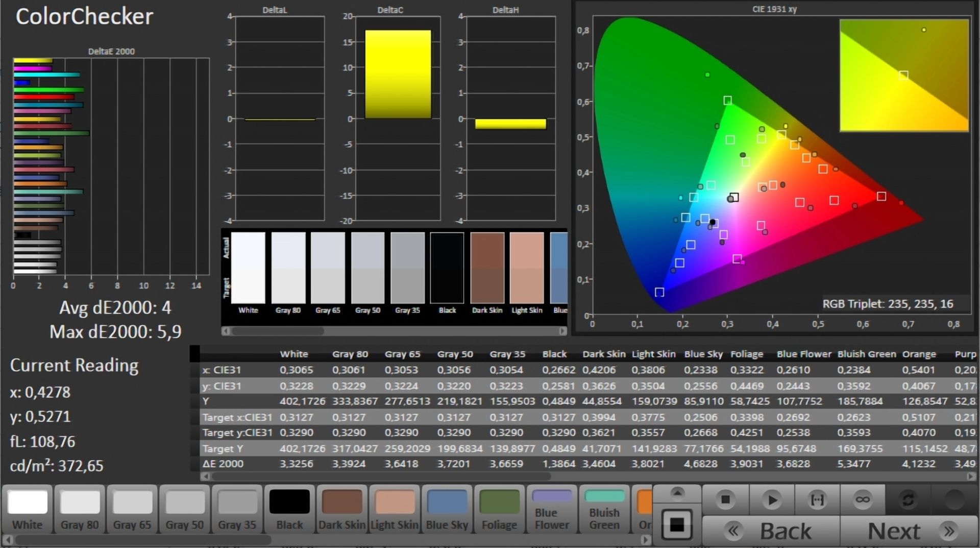Click White ΔE 2000 value 3,3256
Image resolution: width=980 pixels, height=548 pixels.
(x=297, y=464)
